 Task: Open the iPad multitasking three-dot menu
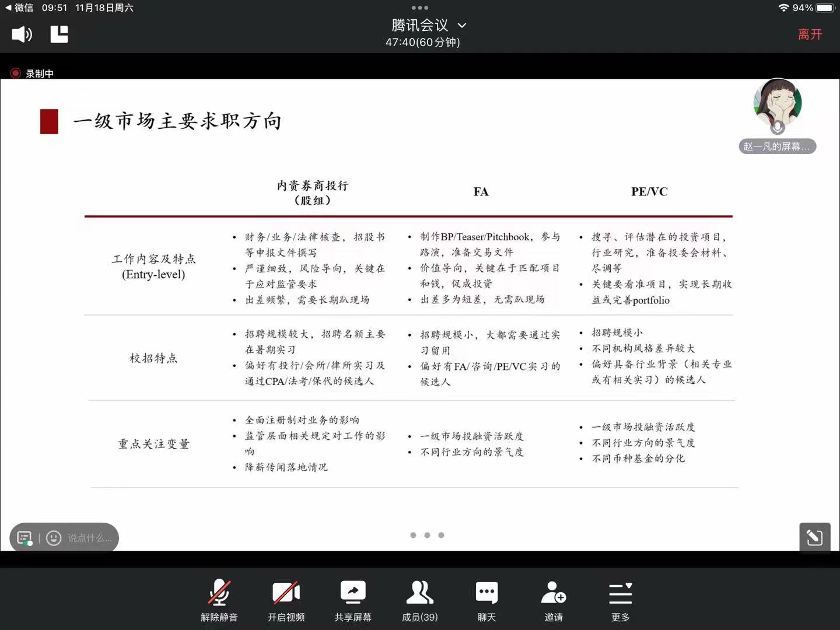click(420, 8)
